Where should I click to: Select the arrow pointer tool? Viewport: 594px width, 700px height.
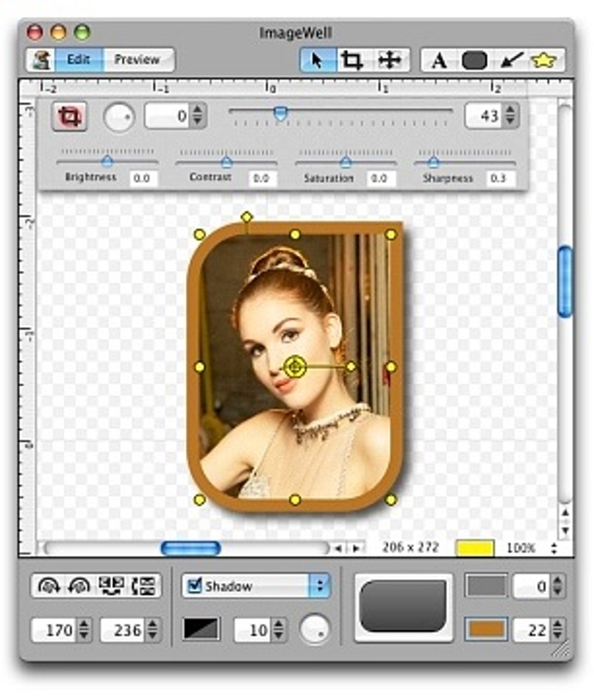tap(317, 60)
